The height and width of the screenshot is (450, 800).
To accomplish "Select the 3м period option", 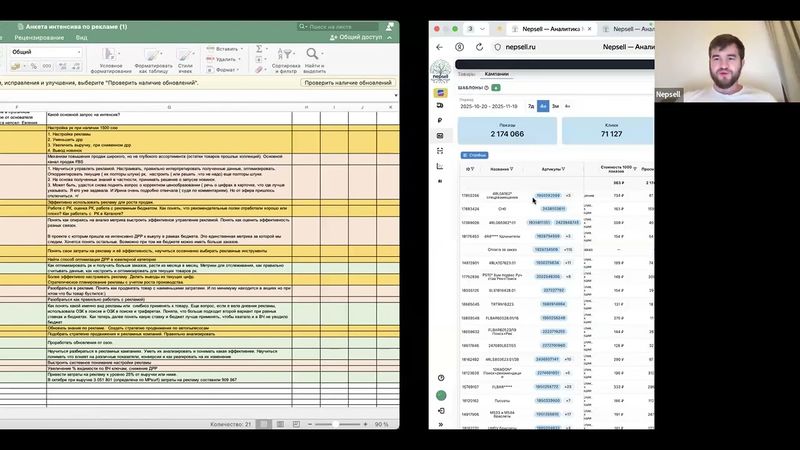I will [x=555, y=105].
